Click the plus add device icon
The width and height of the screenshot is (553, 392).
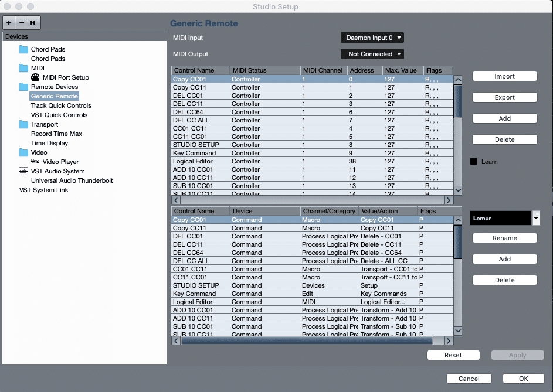9,23
